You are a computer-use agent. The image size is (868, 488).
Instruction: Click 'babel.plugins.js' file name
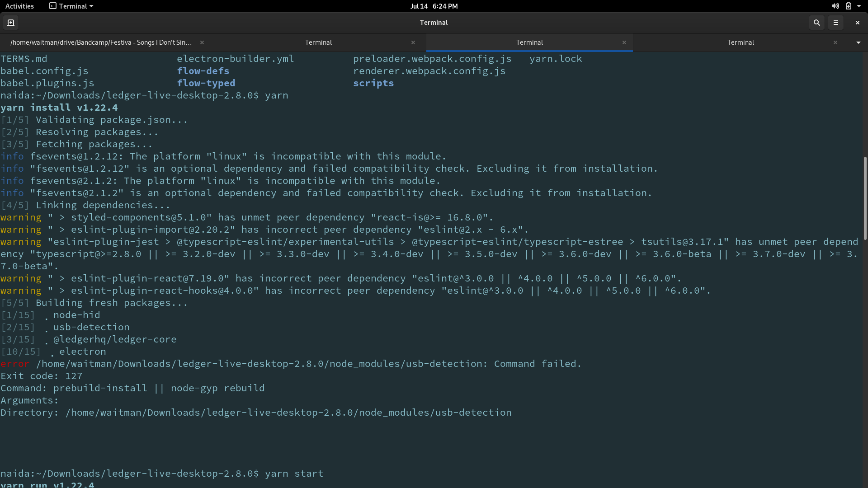pos(47,83)
